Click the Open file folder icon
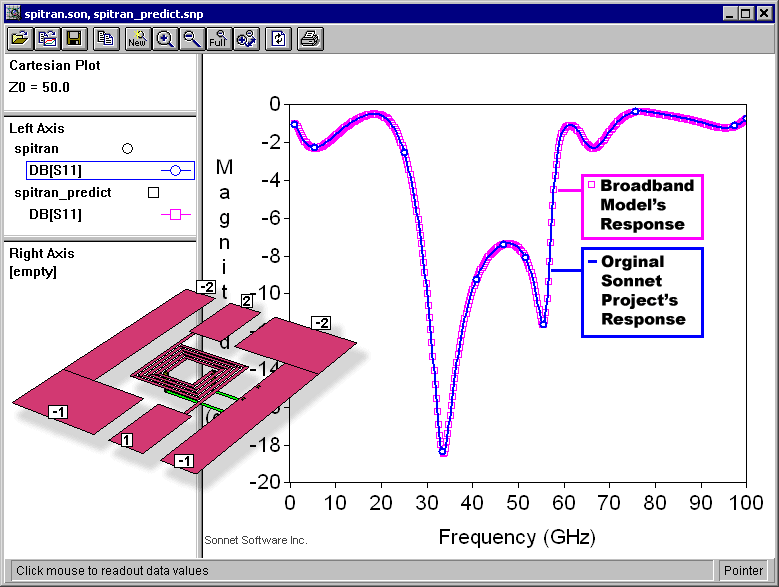The width and height of the screenshot is (779, 587). (20, 39)
